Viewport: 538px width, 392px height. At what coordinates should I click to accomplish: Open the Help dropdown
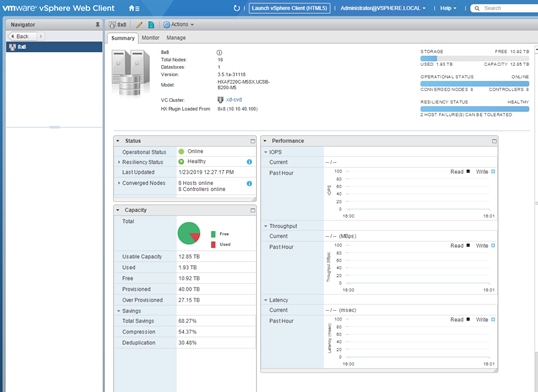point(448,8)
